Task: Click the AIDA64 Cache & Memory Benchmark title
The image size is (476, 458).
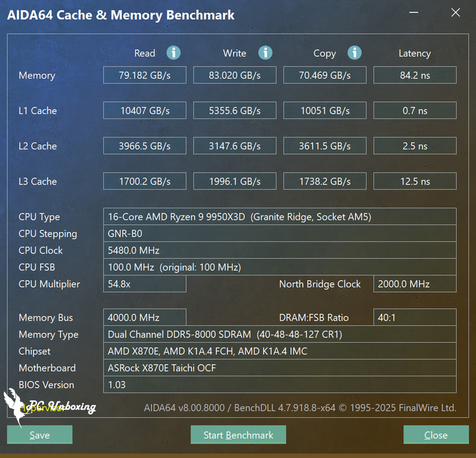Action: (121, 15)
